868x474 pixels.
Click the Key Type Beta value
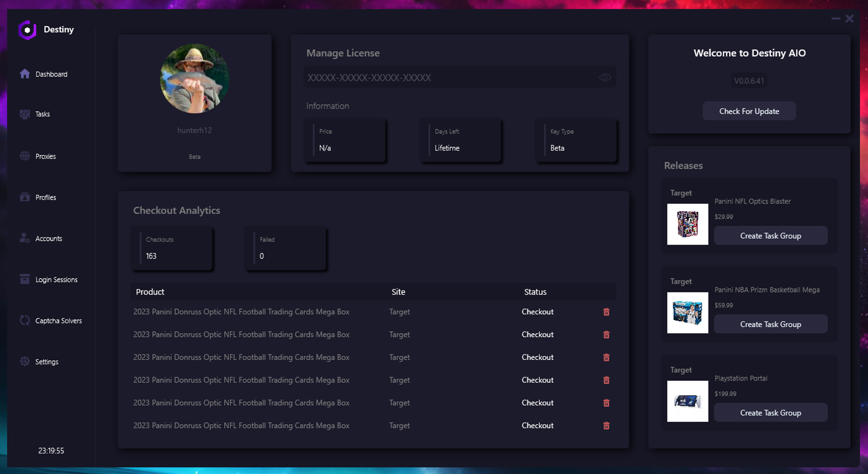[557, 148]
